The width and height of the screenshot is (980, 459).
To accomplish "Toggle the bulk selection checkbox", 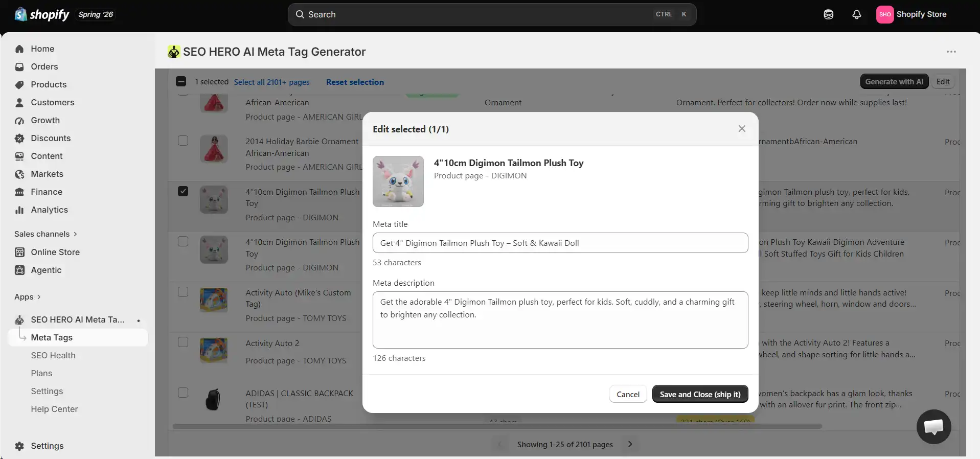I will click(181, 82).
